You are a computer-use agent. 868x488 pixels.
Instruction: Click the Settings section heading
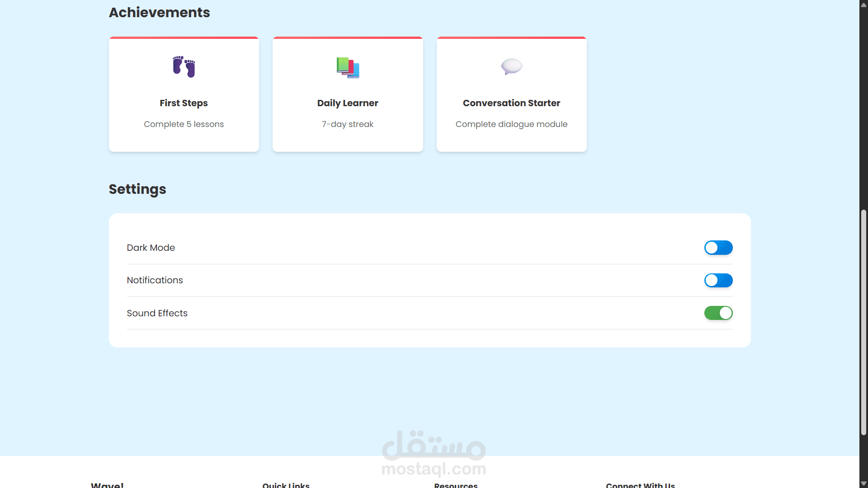(137, 189)
